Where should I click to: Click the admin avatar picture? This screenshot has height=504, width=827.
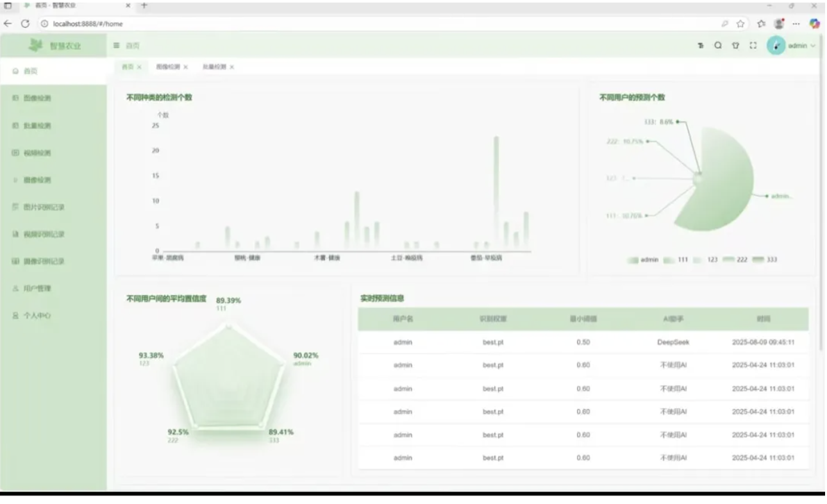(x=776, y=46)
